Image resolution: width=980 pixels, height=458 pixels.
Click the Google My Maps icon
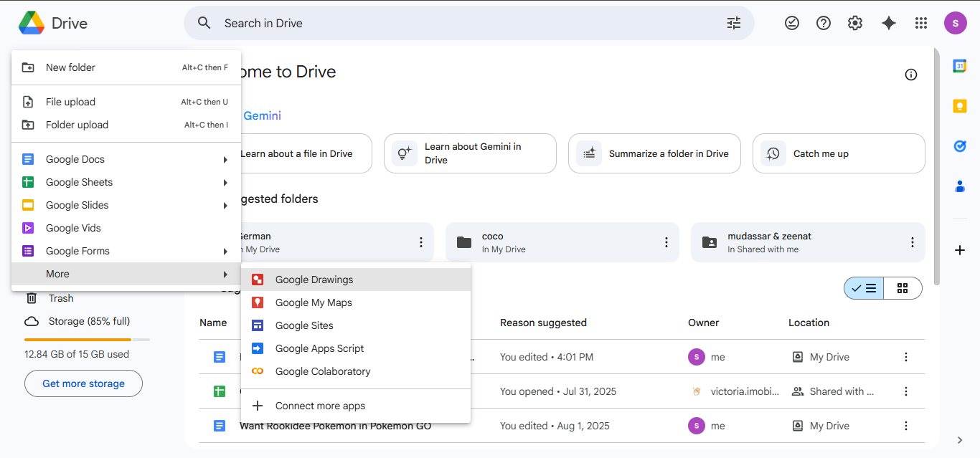[258, 302]
